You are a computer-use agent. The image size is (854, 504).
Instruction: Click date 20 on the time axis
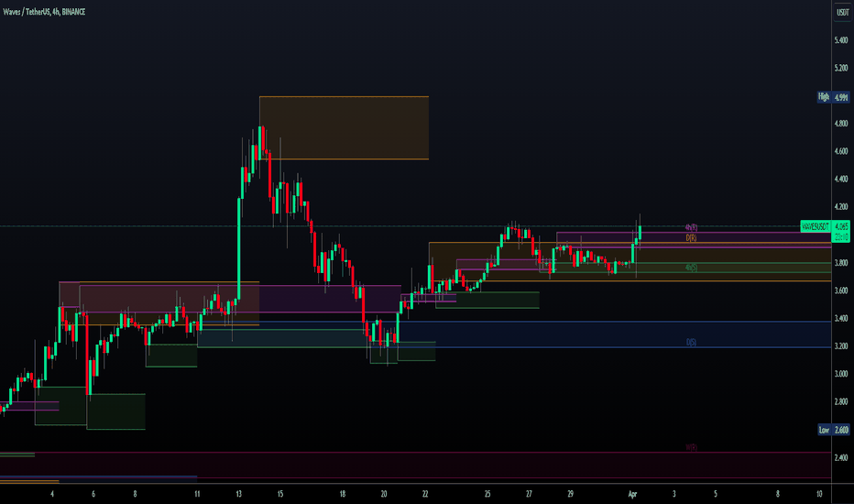tap(383, 494)
